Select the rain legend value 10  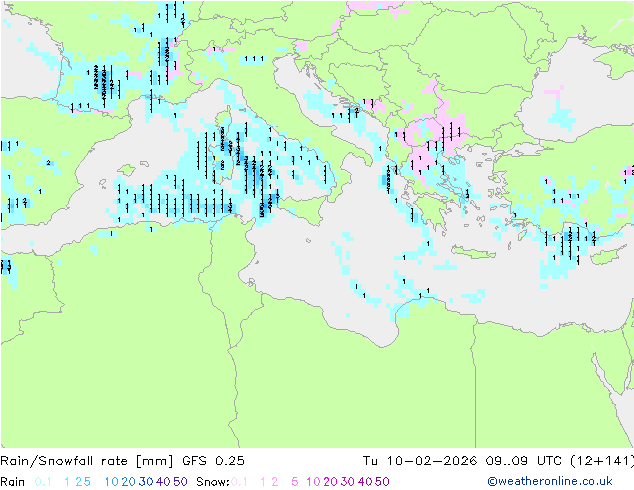[112, 482]
